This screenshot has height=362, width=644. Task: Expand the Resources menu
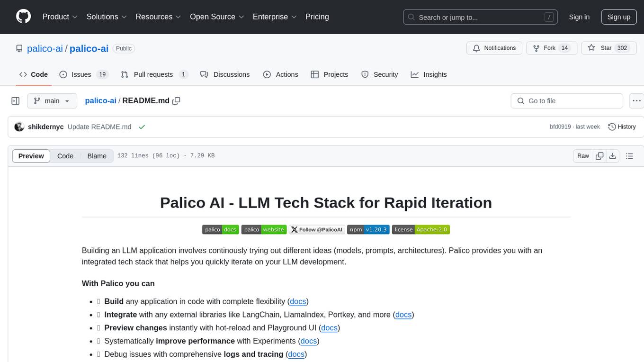(x=158, y=17)
